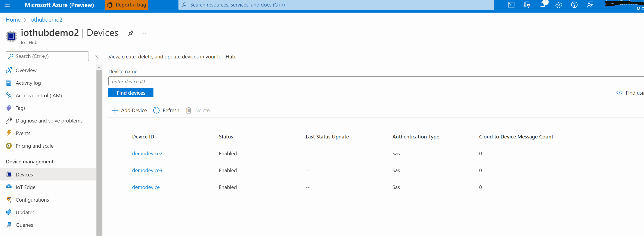Open the help and support icon
Image resolution: width=644 pixels, height=236 pixels.
click(574, 4)
